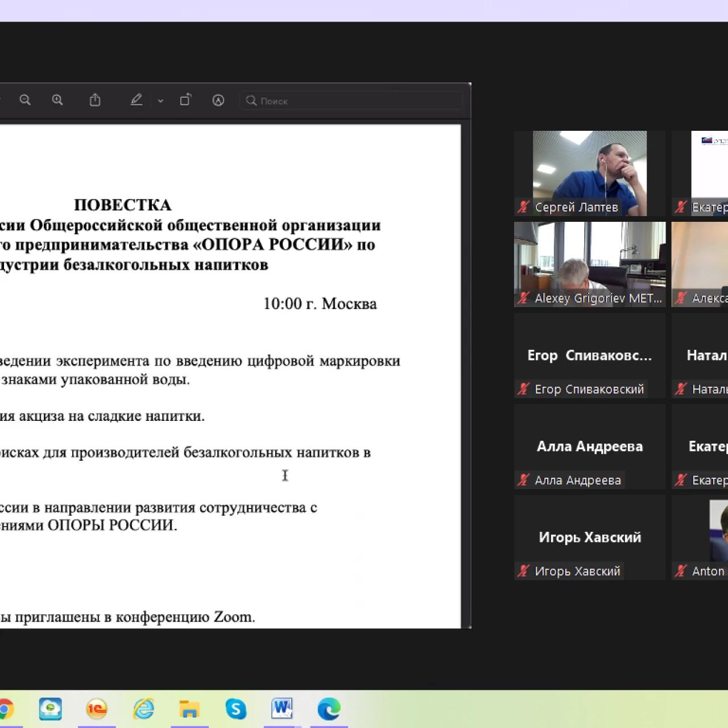Viewport: 728px width, 728px height.
Task: Open File Explorer from taskbar
Action: coord(189,709)
